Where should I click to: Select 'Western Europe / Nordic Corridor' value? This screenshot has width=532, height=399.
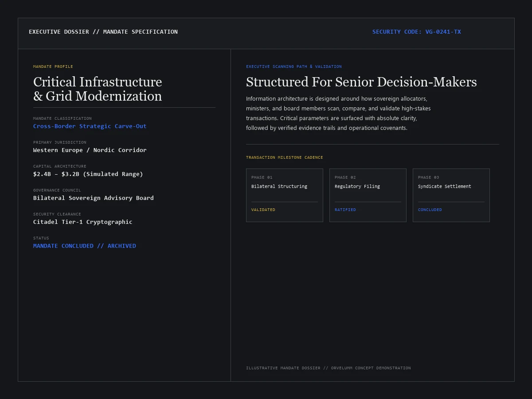click(90, 150)
